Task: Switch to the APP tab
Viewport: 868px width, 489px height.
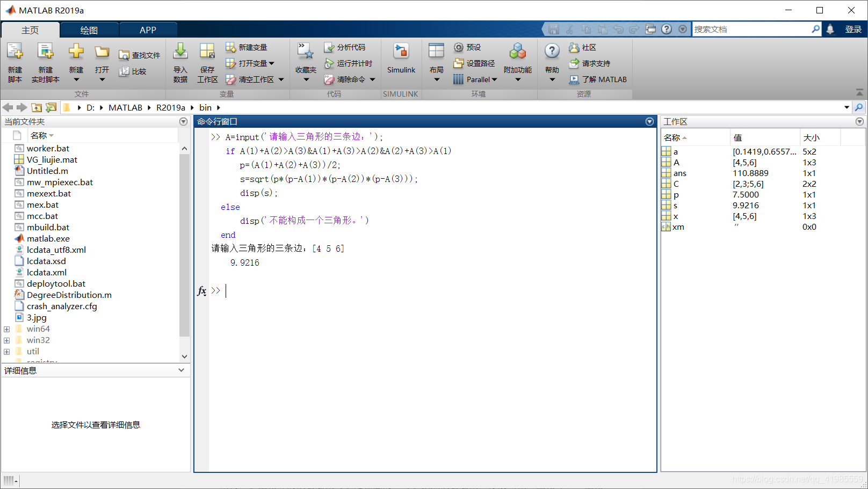Action: (x=148, y=30)
